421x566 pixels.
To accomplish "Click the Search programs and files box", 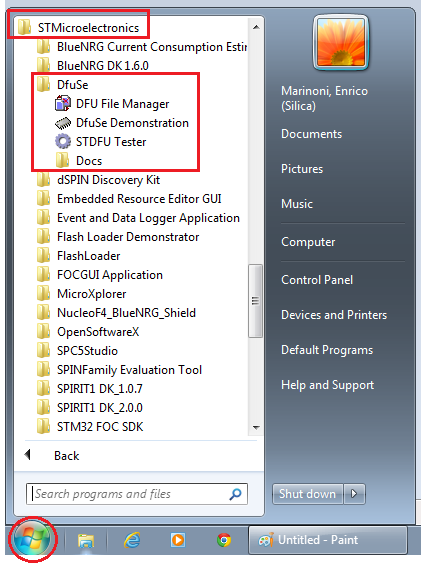I will (x=137, y=494).
